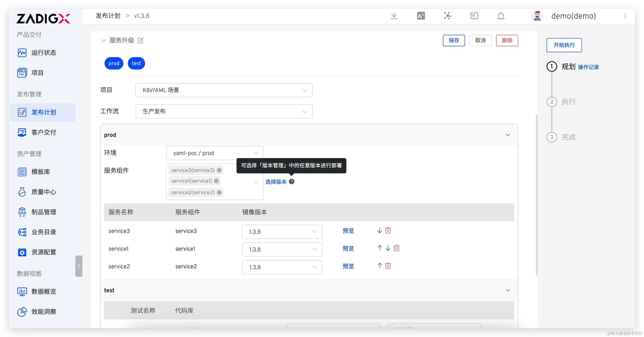Open the language translation icon
This screenshot has width=644, height=337.
pyautogui.click(x=421, y=16)
